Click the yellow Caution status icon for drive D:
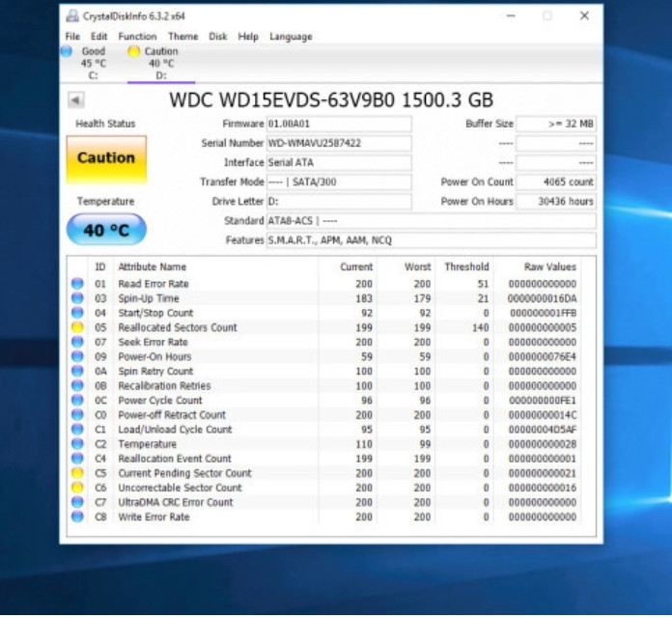672x618 pixels. [x=133, y=51]
